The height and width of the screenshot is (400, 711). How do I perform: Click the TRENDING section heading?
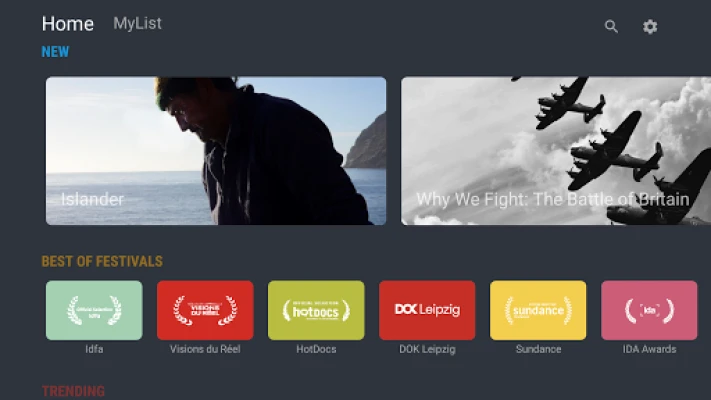(73, 391)
